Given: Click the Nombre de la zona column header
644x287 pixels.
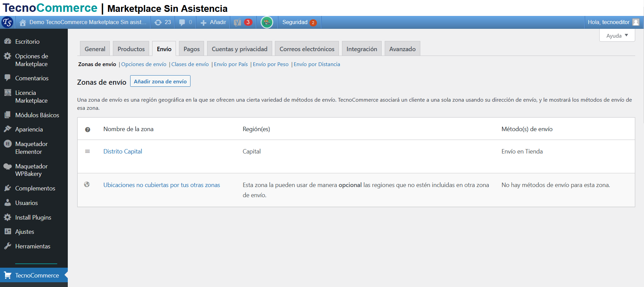Looking at the screenshot, I should pyautogui.click(x=128, y=129).
